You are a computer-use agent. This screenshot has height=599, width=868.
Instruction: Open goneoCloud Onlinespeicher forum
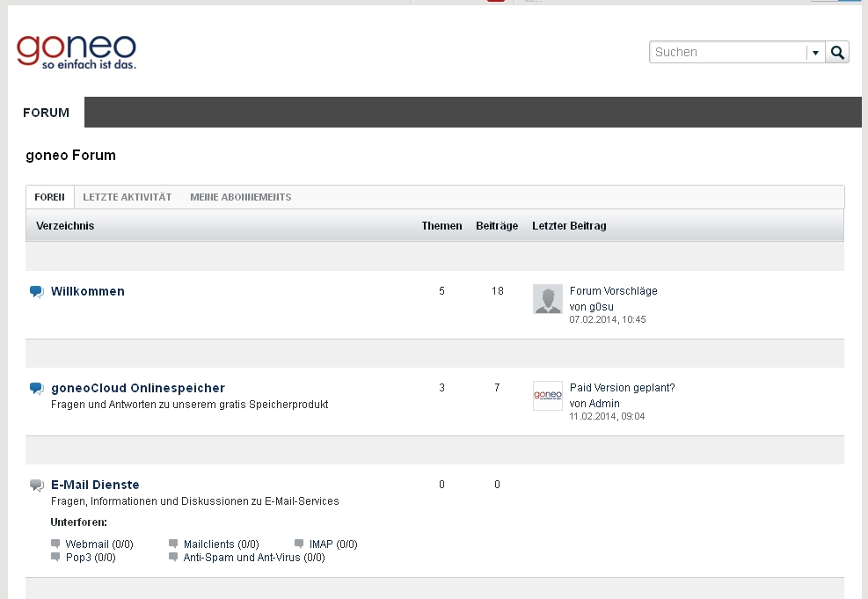(x=138, y=388)
